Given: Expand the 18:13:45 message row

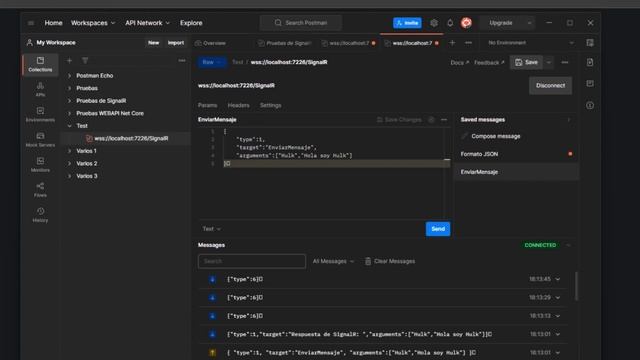Looking at the screenshot, I should point(558,279).
